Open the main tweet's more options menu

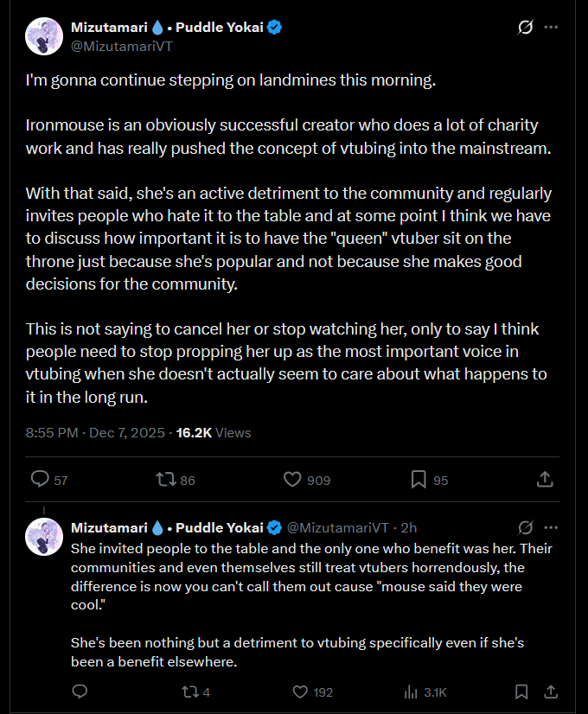click(x=550, y=28)
